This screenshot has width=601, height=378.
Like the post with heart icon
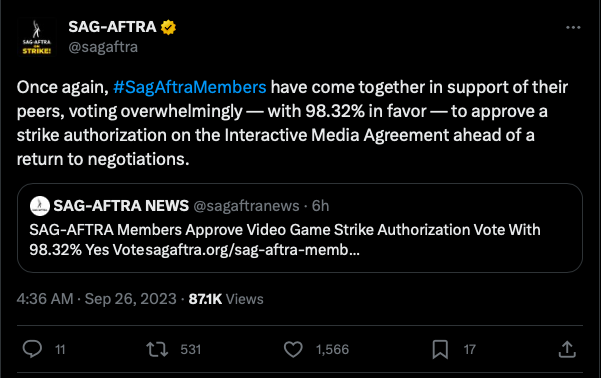pos(293,349)
